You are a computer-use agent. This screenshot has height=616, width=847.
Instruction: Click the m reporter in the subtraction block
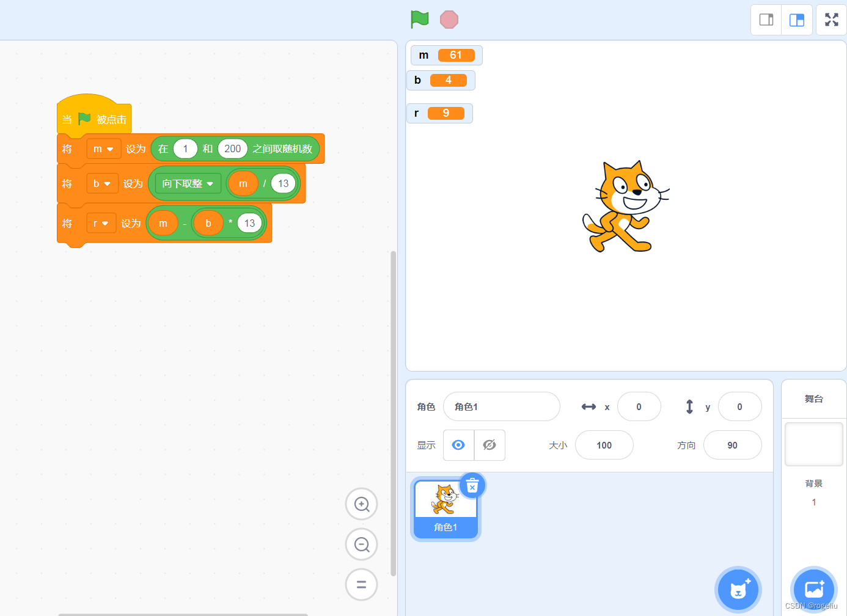click(x=163, y=223)
